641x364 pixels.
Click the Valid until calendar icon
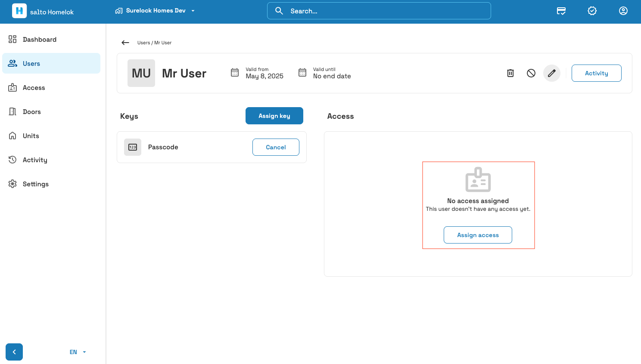[x=302, y=72]
